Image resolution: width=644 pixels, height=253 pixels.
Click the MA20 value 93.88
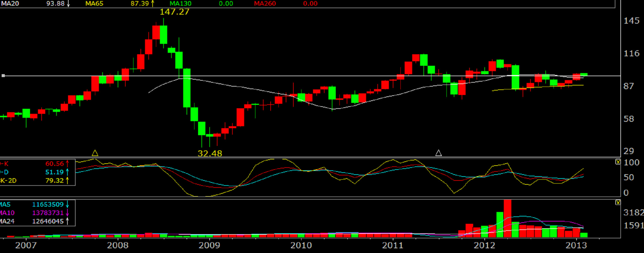tap(55, 4)
